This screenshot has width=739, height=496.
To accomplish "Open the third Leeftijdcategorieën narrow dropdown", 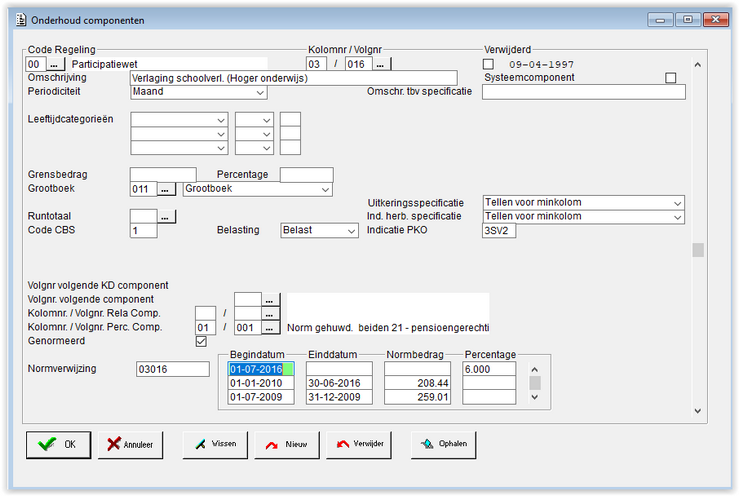I will 254,148.
